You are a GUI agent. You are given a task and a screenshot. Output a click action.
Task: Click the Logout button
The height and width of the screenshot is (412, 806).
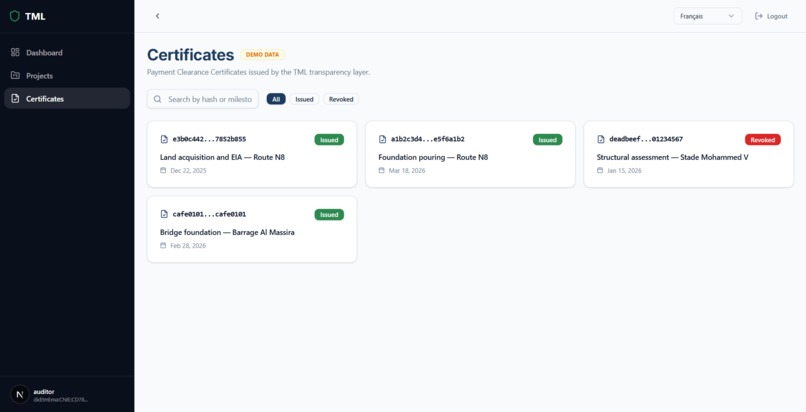(x=771, y=16)
